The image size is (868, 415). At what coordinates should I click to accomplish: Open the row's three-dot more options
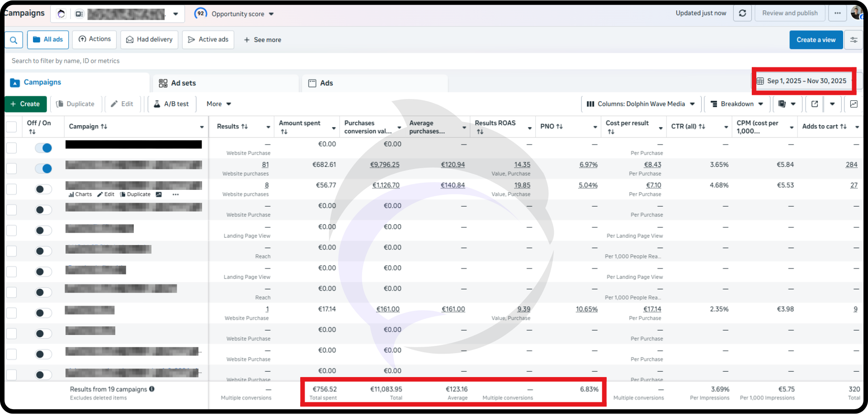[175, 194]
